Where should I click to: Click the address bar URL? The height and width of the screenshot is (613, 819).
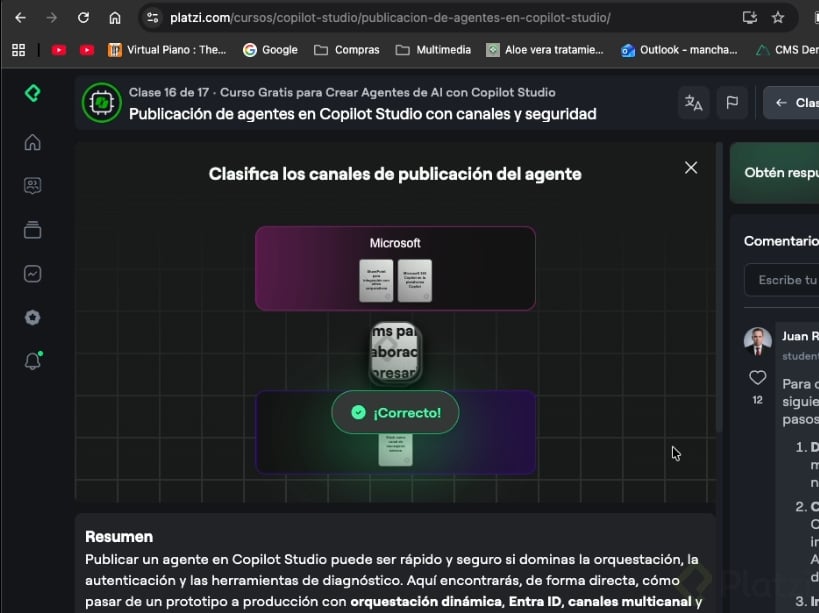[390, 18]
